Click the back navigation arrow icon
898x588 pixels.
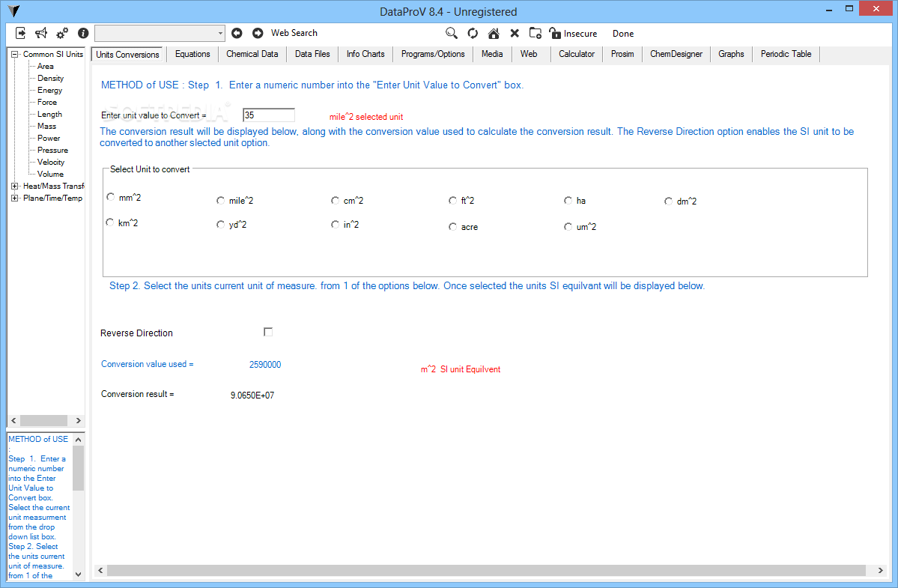237,33
